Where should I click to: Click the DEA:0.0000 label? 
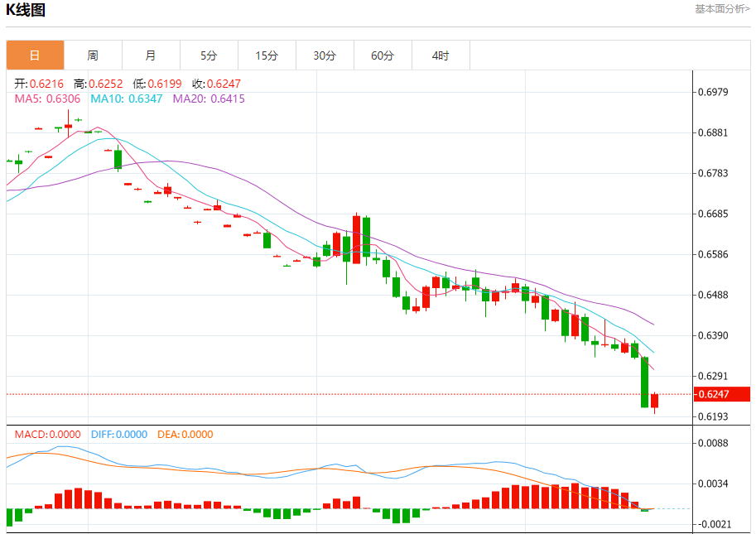pyautogui.click(x=185, y=434)
